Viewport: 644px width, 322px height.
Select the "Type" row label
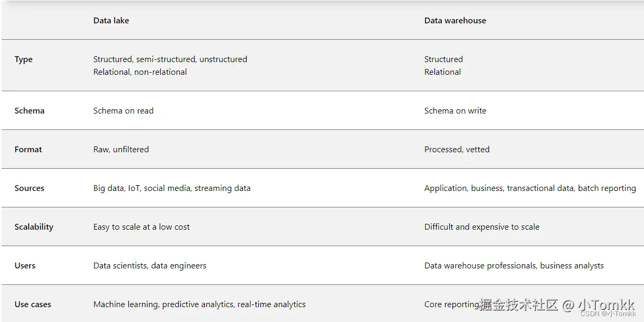[x=23, y=59]
